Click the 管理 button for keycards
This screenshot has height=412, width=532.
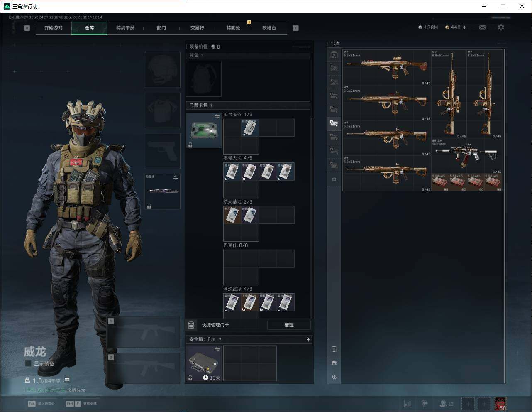point(289,325)
